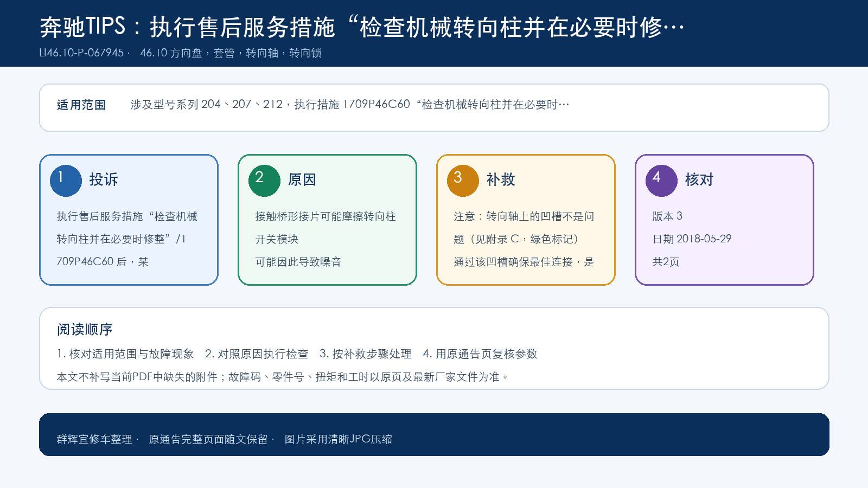Click the 适用范围 label
868x488 pixels.
click(x=81, y=105)
